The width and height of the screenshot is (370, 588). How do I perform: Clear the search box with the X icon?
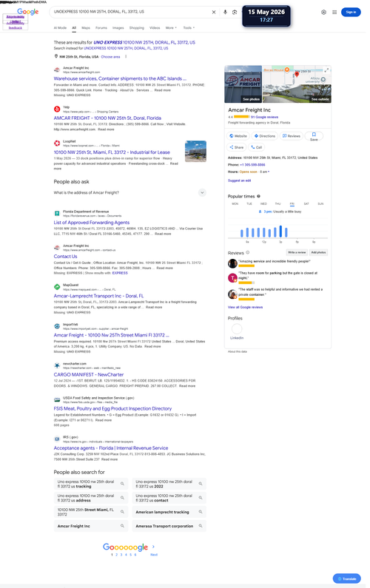(214, 12)
